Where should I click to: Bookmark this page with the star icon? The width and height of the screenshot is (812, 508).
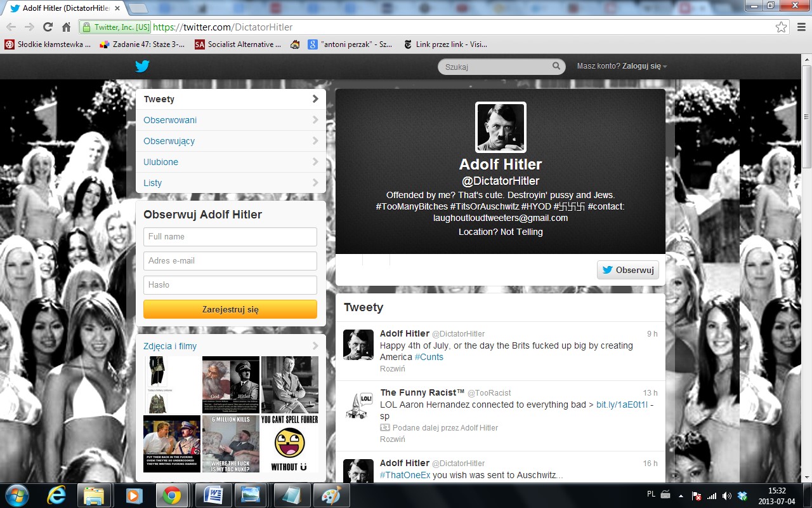[x=781, y=27]
